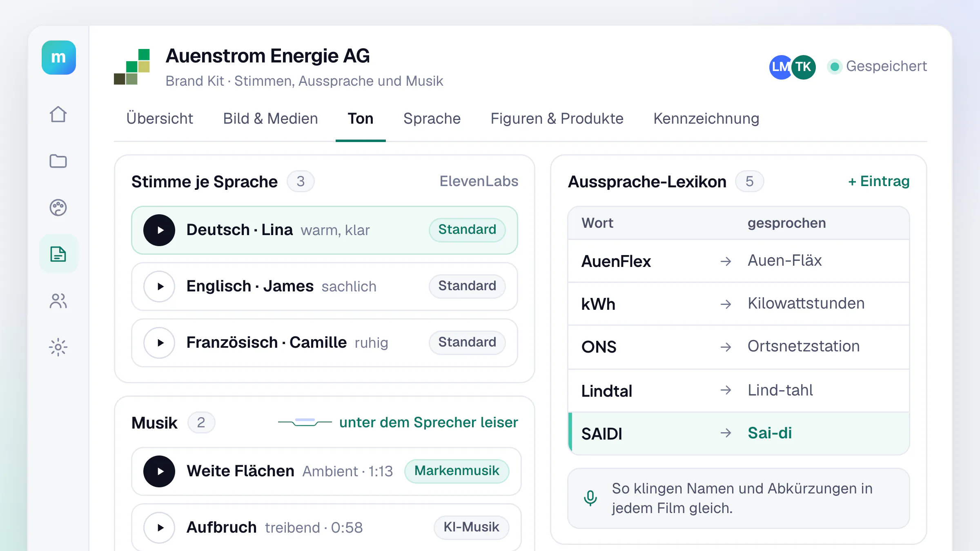Image resolution: width=980 pixels, height=551 pixels.
Task: Click the 'Aufbruch' track title
Action: [222, 527]
